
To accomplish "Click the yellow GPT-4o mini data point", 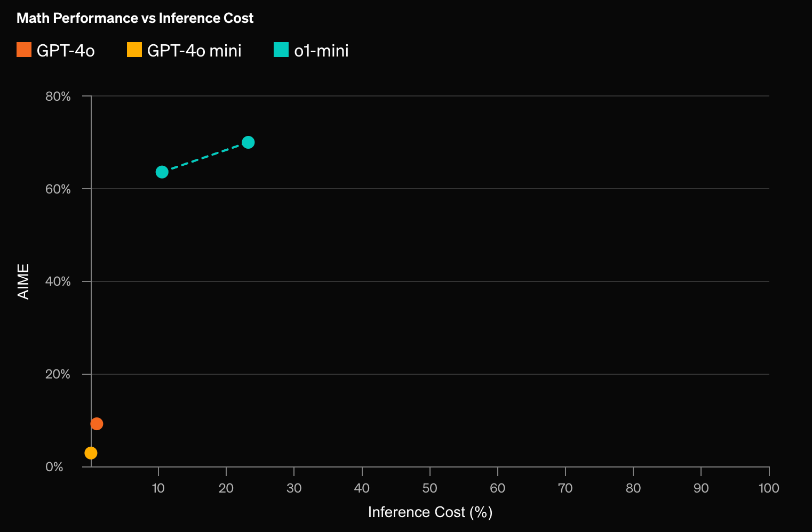I will click(91, 453).
